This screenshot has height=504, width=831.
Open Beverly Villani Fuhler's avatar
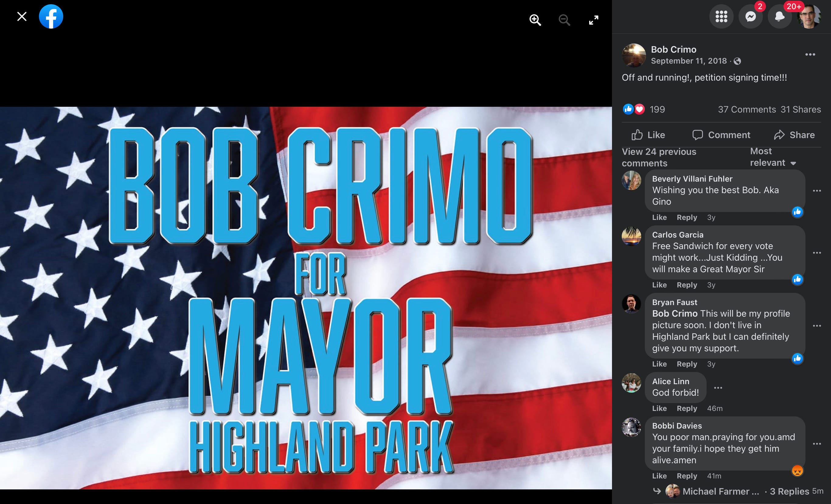631,180
